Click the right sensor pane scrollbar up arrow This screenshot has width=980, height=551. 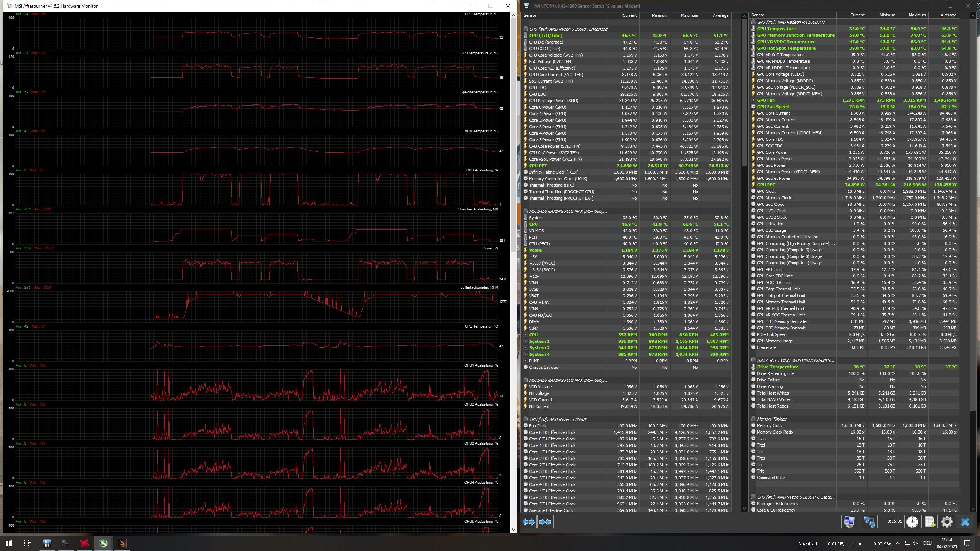(973, 15)
